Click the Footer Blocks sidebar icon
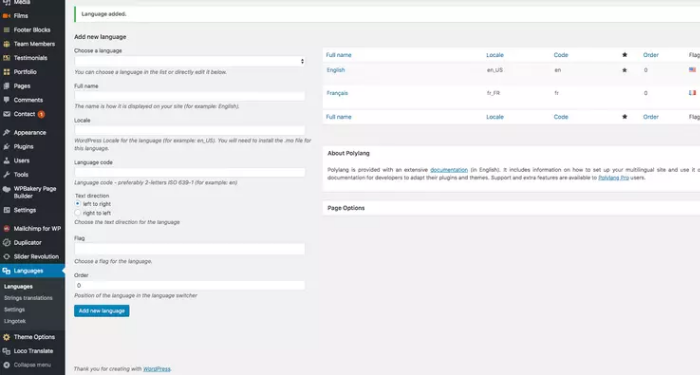 pos(6,30)
